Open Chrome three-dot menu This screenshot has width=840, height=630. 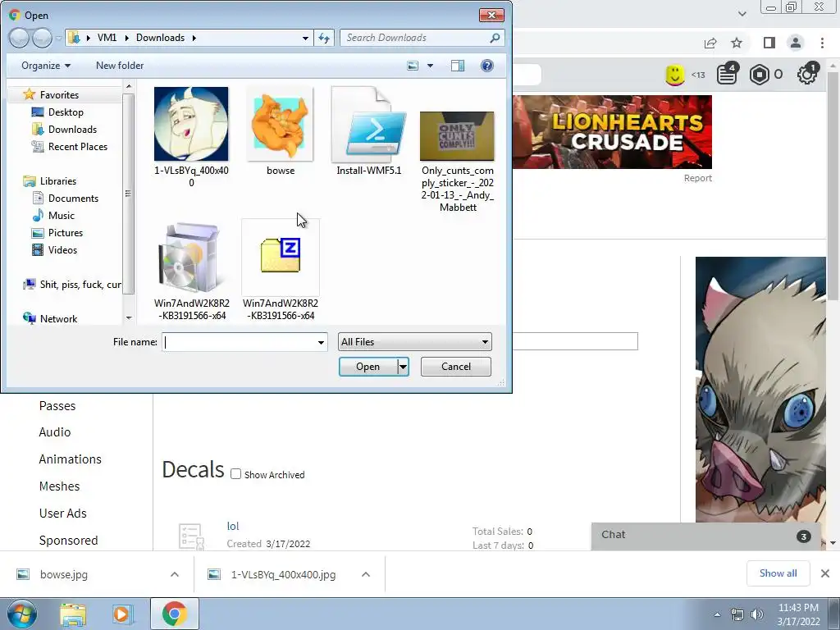822,43
